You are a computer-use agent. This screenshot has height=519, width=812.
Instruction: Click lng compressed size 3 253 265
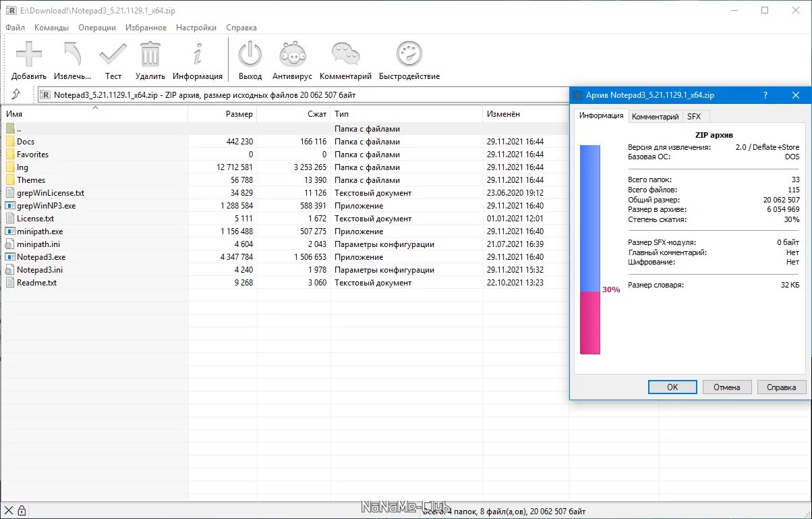pyautogui.click(x=310, y=167)
